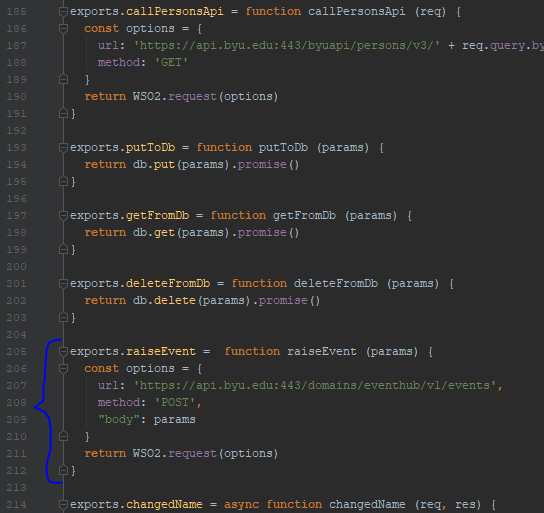544x513 pixels.
Task: Collapse the raiseEvent function fold marker
Action: click(x=63, y=352)
